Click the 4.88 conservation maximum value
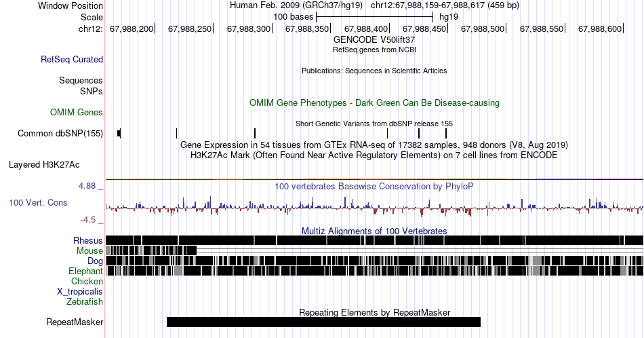This screenshot has width=644, height=338. coord(87,186)
